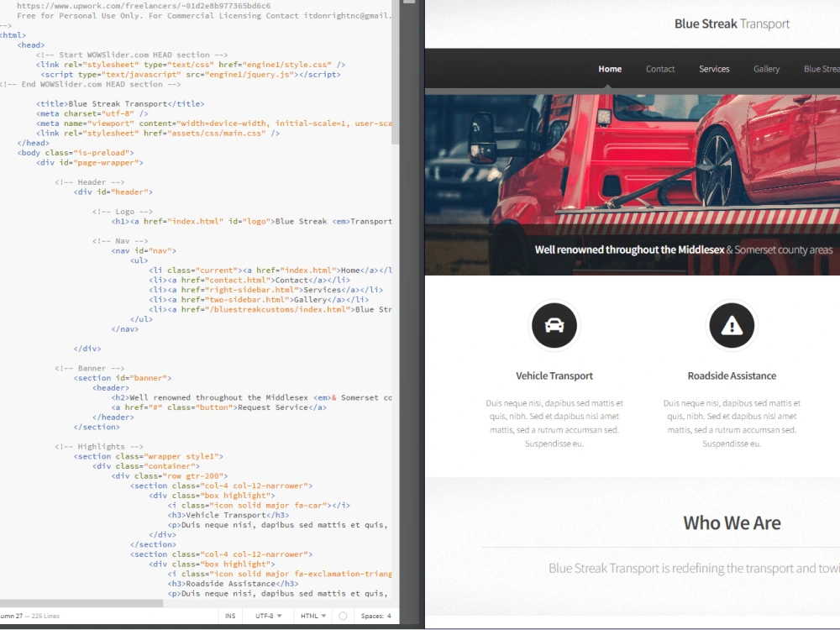The width and height of the screenshot is (840, 630).
Task: Toggle the INS insert mode indicator
Action: 230,616
